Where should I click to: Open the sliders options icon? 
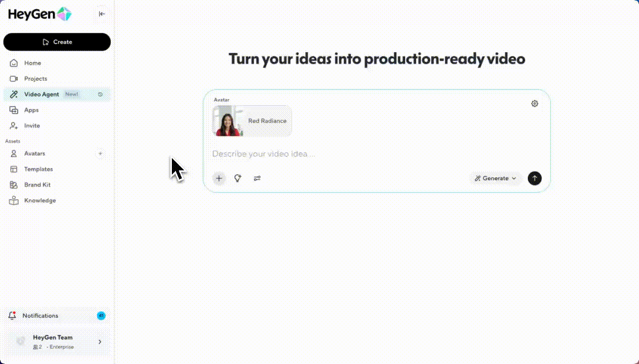(x=257, y=178)
